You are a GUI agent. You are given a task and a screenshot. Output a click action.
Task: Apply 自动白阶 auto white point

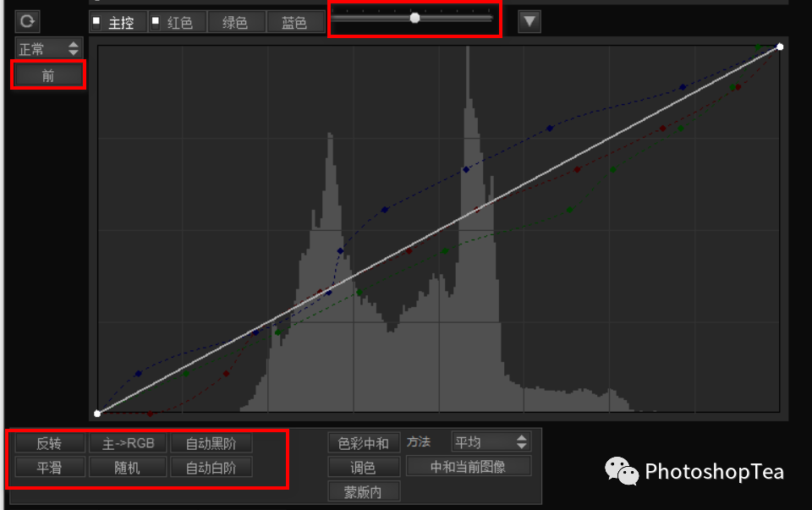(x=211, y=466)
